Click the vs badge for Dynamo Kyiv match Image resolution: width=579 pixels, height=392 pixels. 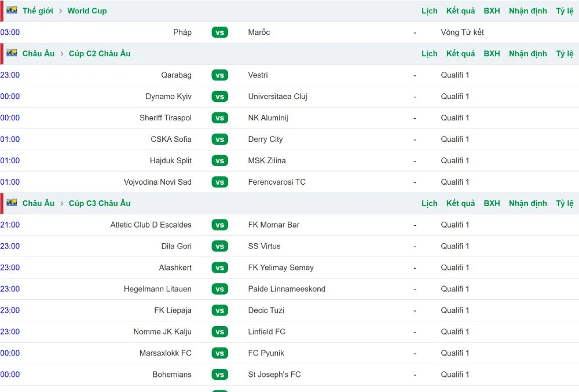219,97
